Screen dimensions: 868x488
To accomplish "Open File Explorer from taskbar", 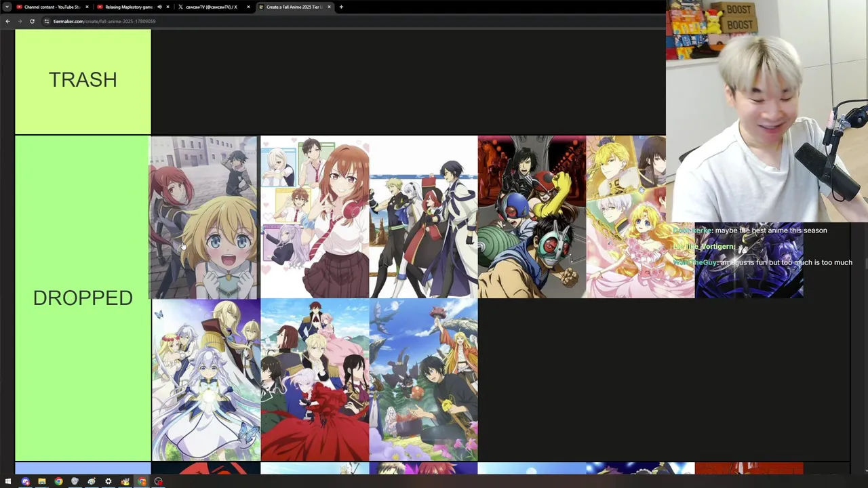I will (x=41, y=481).
